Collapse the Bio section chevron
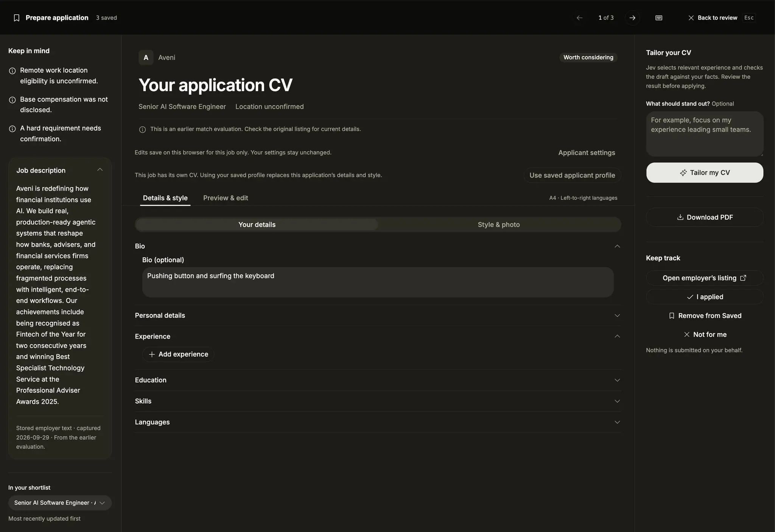Viewport: 775px width, 532px height. (617, 246)
